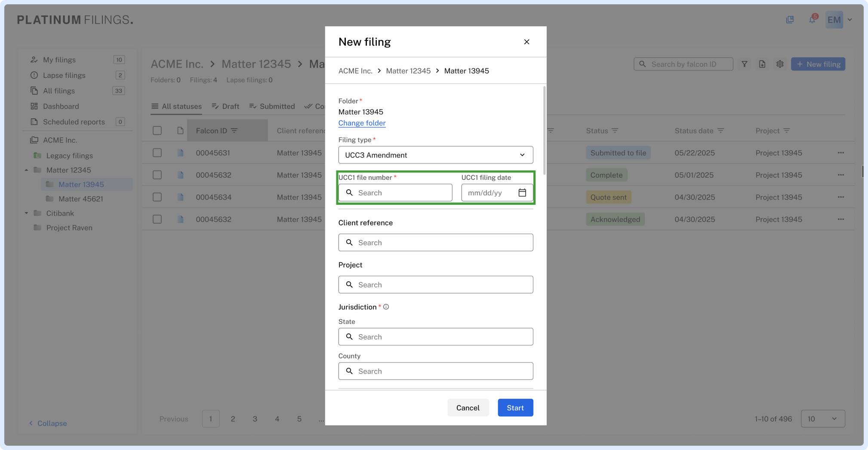Click Matter 12345 in dialog breadcrumb
Screen dimensions: 868x450
point(408,71)
